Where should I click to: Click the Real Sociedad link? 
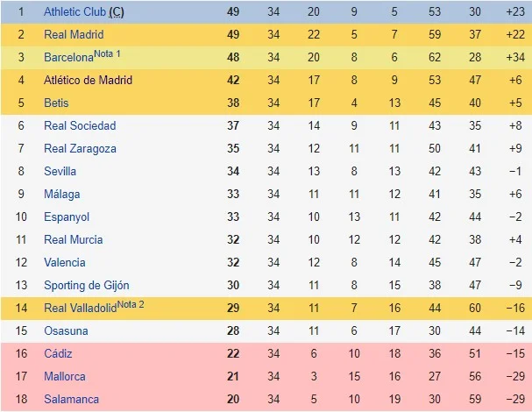click(80, 126)
